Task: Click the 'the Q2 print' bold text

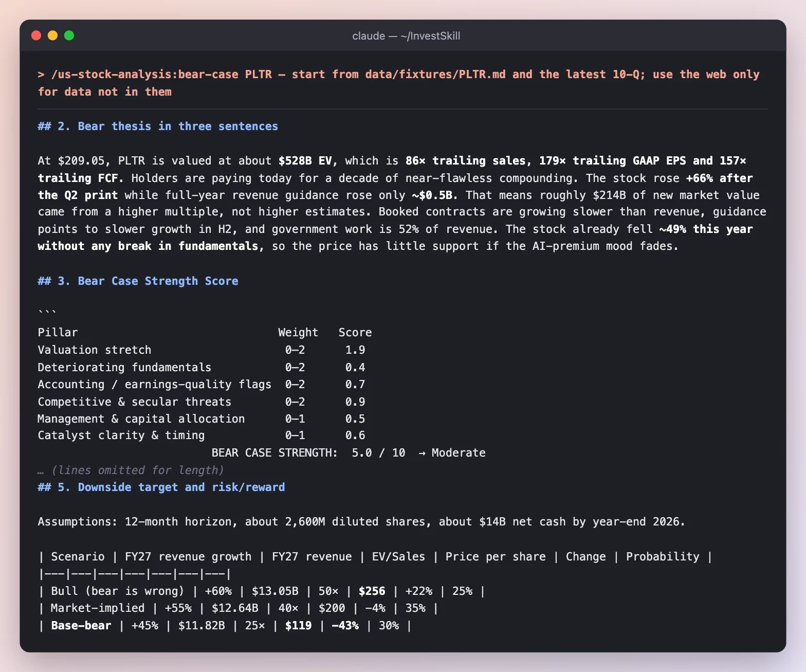Action: point(78,195)
